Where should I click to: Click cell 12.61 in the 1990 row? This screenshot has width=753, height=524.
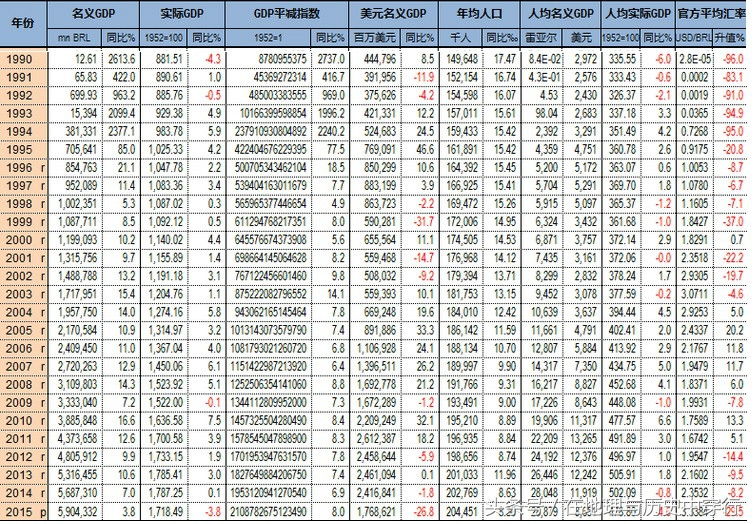[85, 59]
